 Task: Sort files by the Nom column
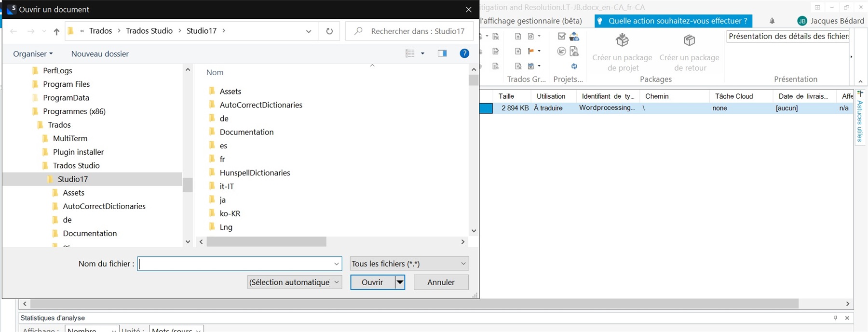pos(215,72)
